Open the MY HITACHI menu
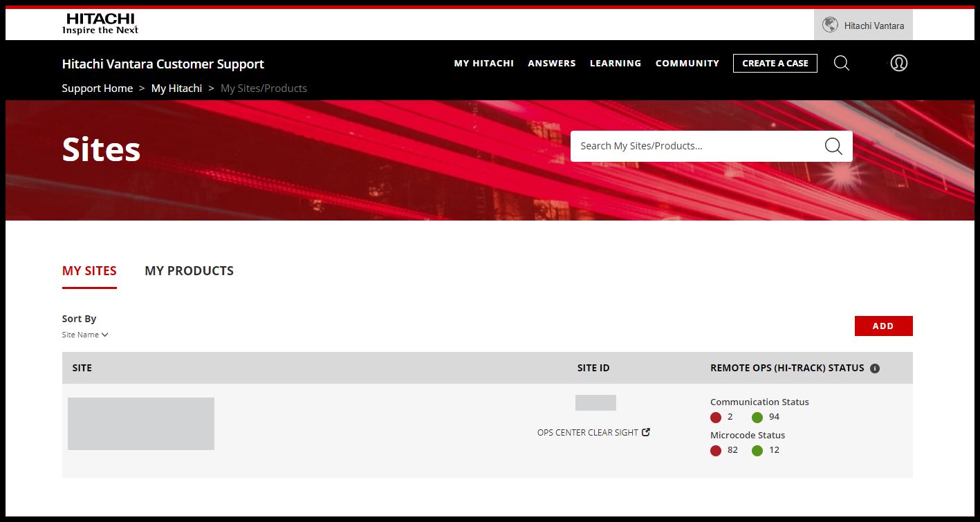This screenshot has height=522, width=980. click(483, 63)
